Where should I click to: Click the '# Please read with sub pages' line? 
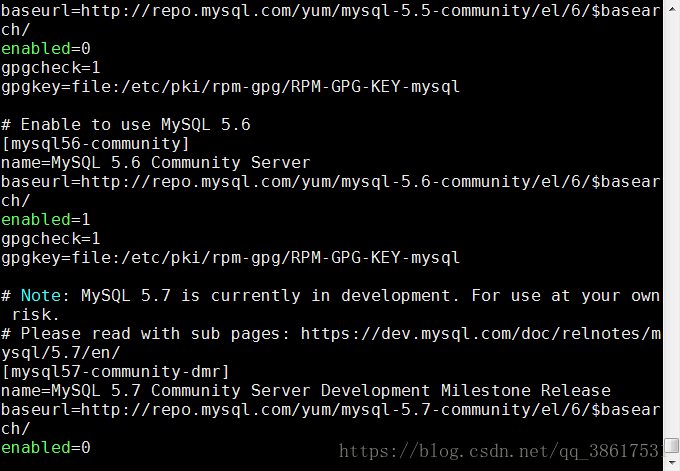330,334
